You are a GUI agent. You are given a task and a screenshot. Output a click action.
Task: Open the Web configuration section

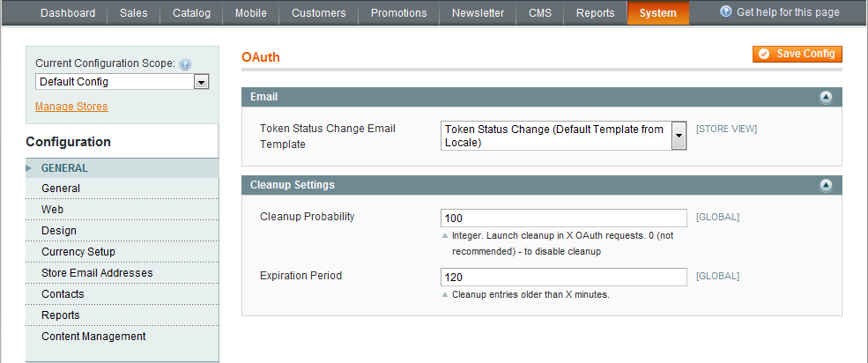[52, 210]
